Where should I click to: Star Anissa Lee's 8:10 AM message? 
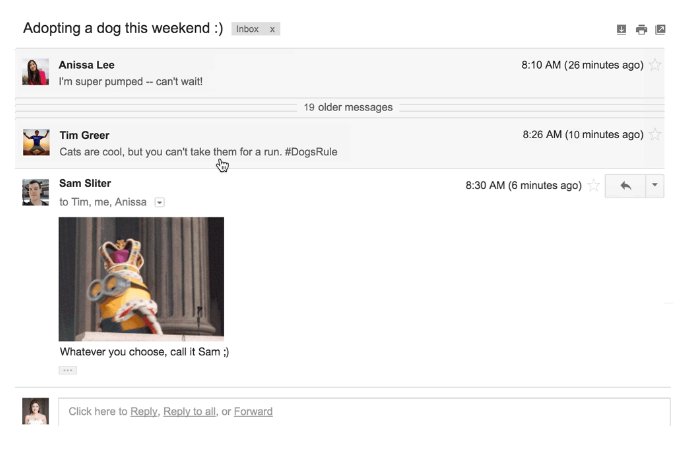pos(654,65)
